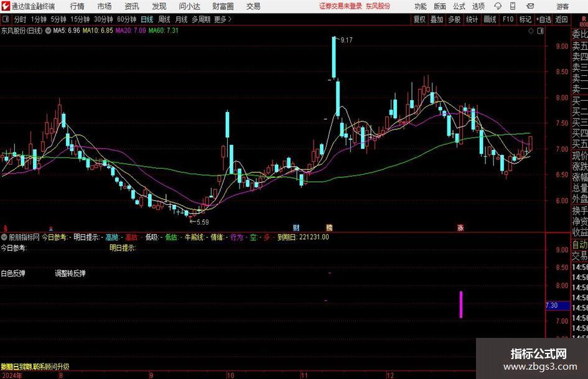Click the blue up-arrow marker near August
588x379 pixels.
(51, 228)
